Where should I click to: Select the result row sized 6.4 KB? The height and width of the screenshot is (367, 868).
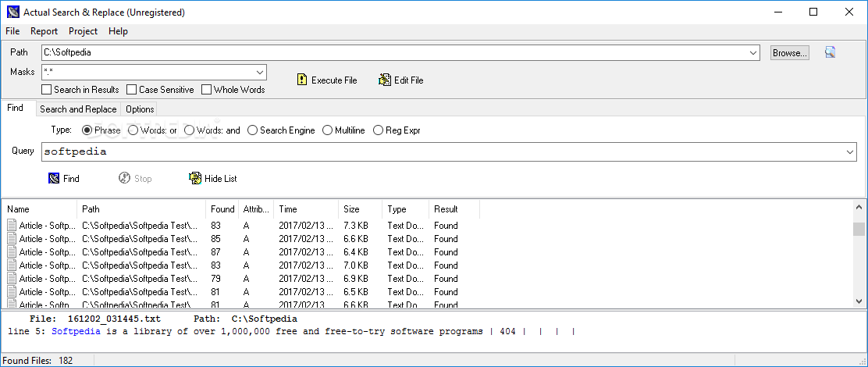(241, 252)
